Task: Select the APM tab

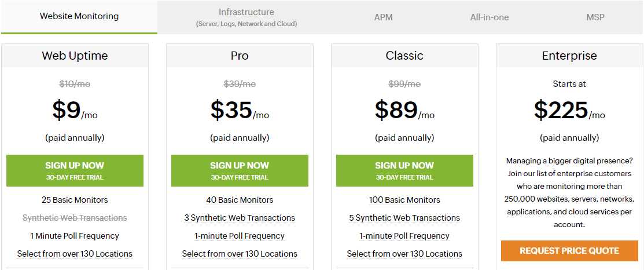Action: click(x=383, y=17)
